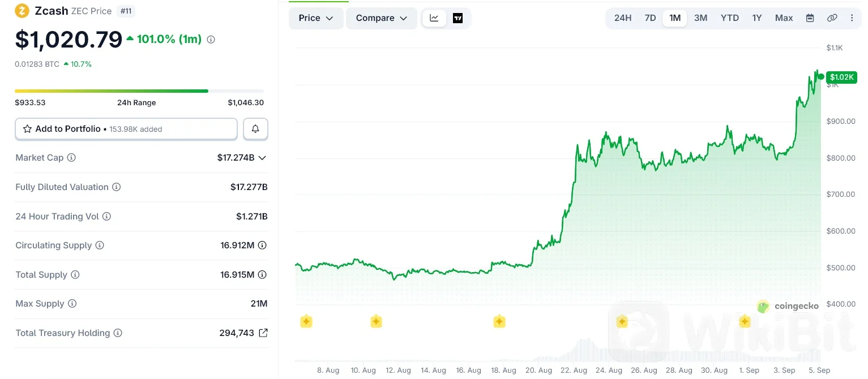Click the news marker near 8. Aug
868x379 pixels.
[x=306, y=322]
